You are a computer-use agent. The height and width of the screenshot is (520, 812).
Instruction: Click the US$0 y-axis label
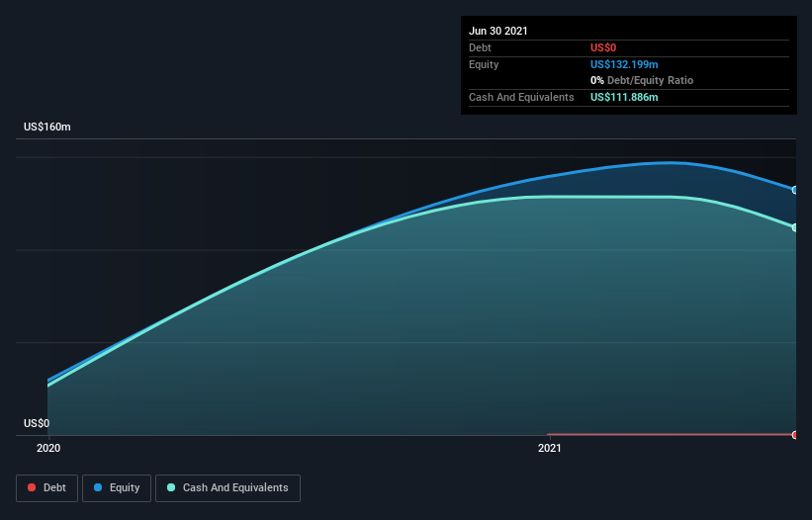[x=37, y=423]
